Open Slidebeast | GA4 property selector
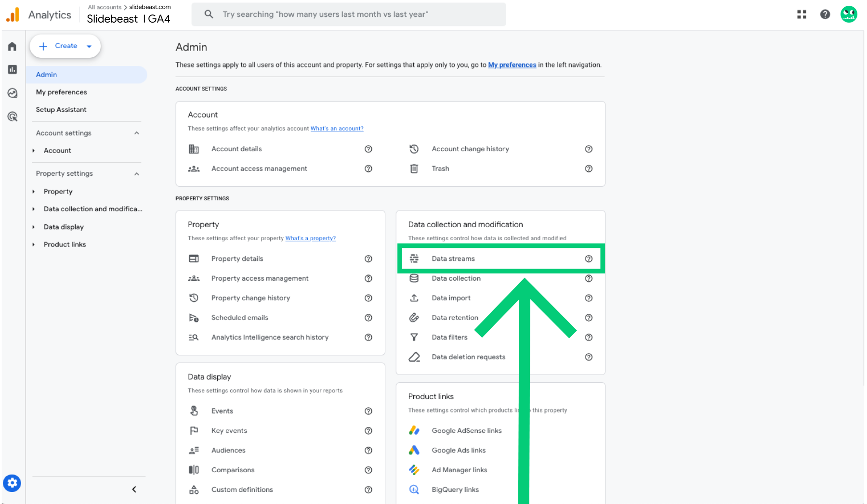This screenshot has height=504, width=867. (x=129, y=19)
